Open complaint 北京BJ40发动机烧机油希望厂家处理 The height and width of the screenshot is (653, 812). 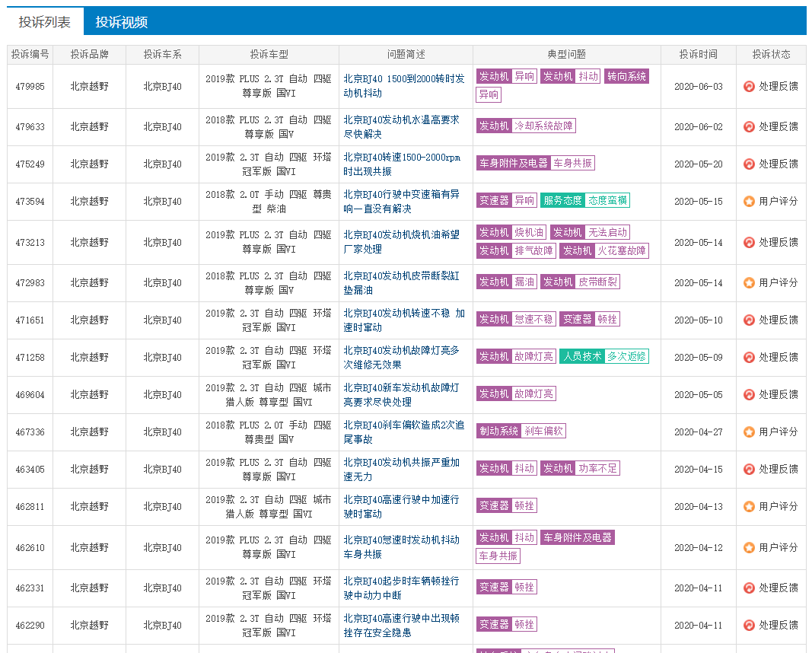click(401, 242)
